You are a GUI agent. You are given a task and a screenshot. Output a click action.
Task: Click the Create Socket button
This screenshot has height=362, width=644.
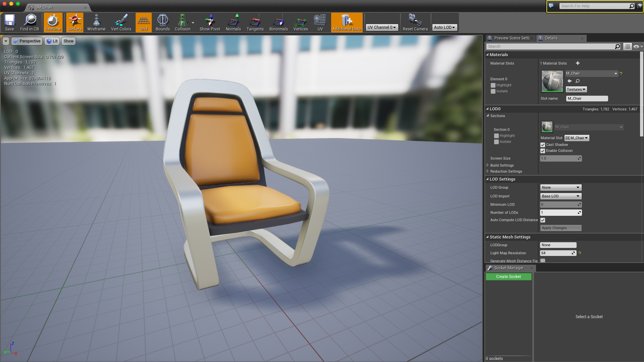pos(508,277)
